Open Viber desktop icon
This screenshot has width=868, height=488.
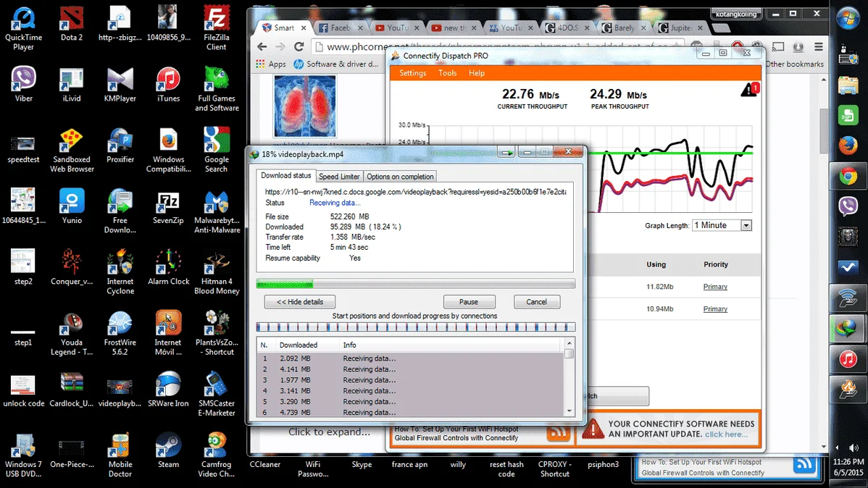tap(23, 85)
